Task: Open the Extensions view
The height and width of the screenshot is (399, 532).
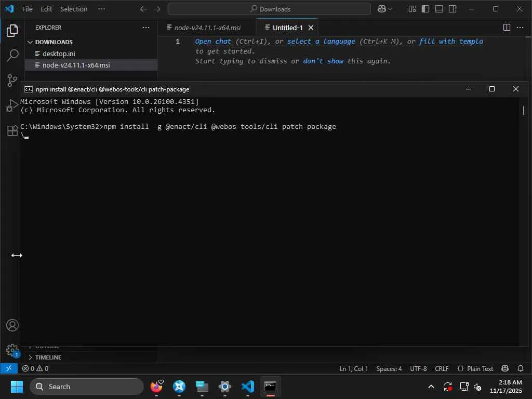Action: (12, 130)
